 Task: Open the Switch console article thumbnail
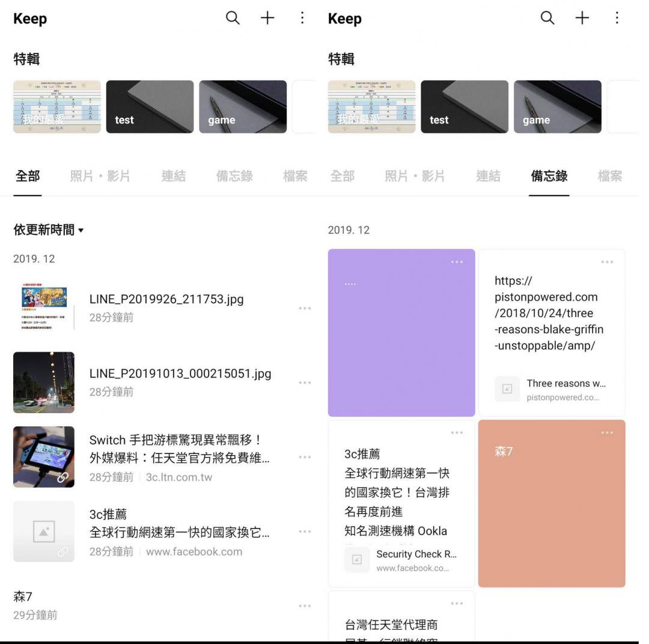pyautogui.click(x=44, y=457)
